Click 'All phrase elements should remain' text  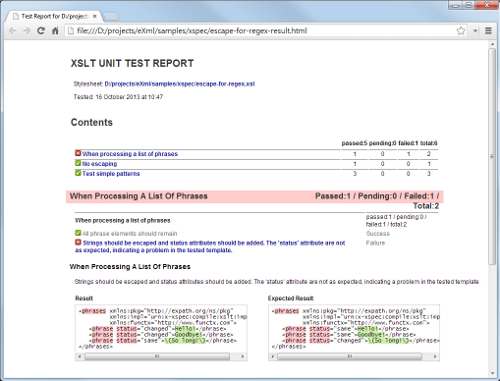[130, 234]
